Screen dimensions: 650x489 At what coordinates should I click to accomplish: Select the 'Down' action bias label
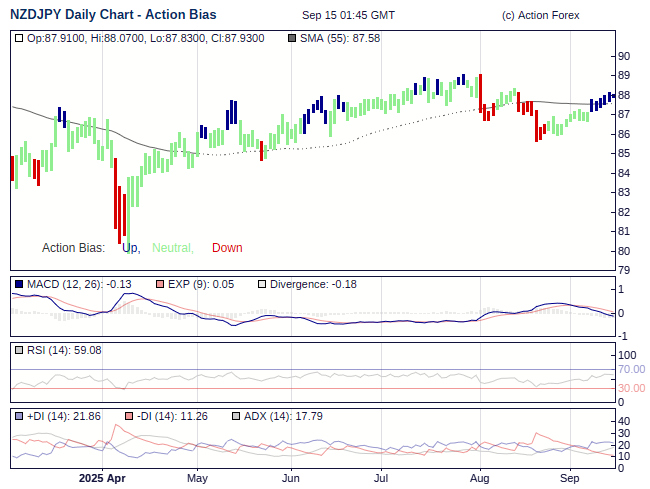pos(227,248)
